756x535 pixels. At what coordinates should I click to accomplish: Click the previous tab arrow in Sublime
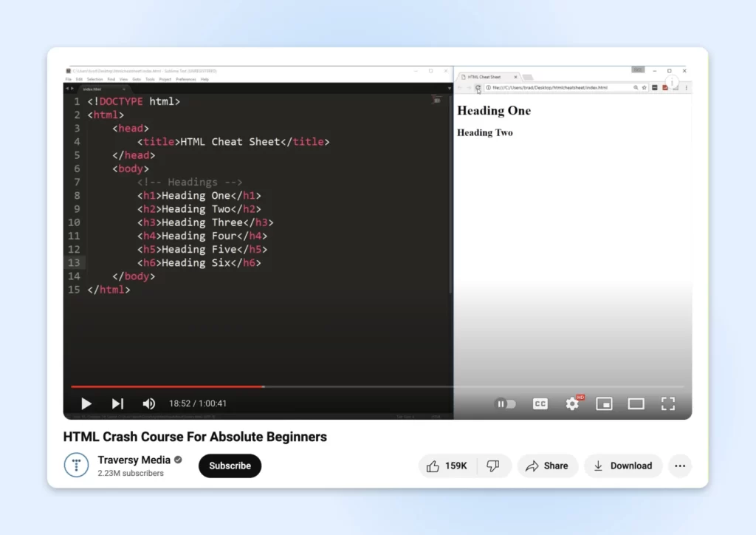67,89
